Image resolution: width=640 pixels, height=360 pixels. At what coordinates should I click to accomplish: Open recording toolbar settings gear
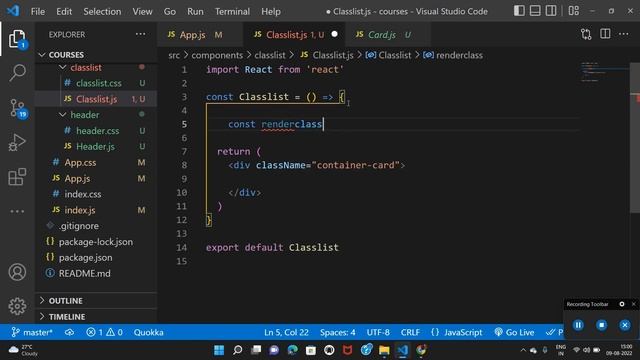coord(622,304)
